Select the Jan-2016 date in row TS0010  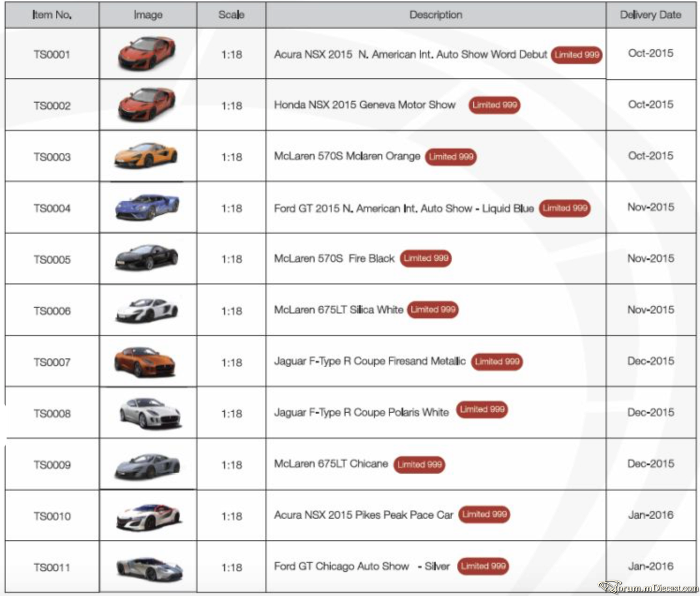(x=651, y=515)
